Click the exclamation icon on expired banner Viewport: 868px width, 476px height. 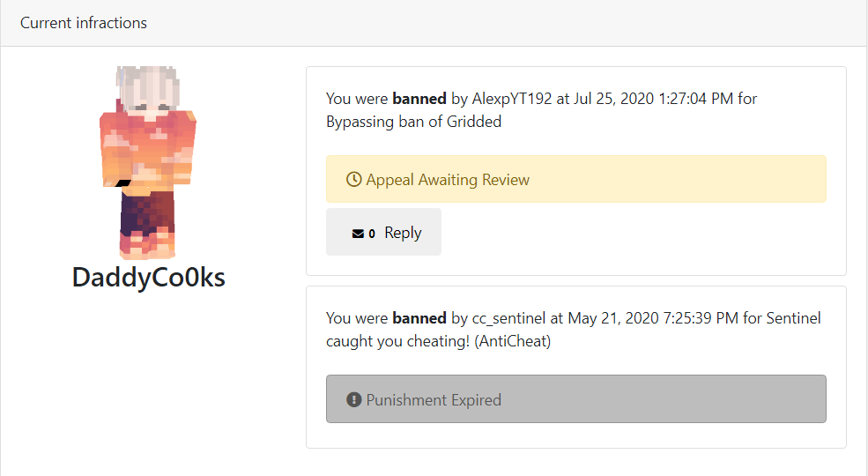353,399
